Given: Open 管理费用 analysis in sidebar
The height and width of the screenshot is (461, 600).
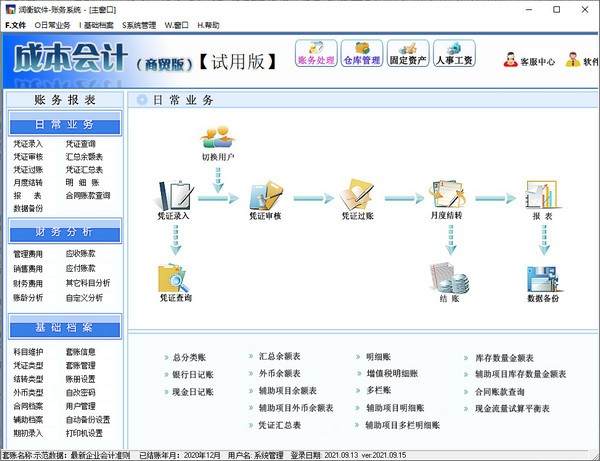Looking at the screenshot, I should [28, 254].
